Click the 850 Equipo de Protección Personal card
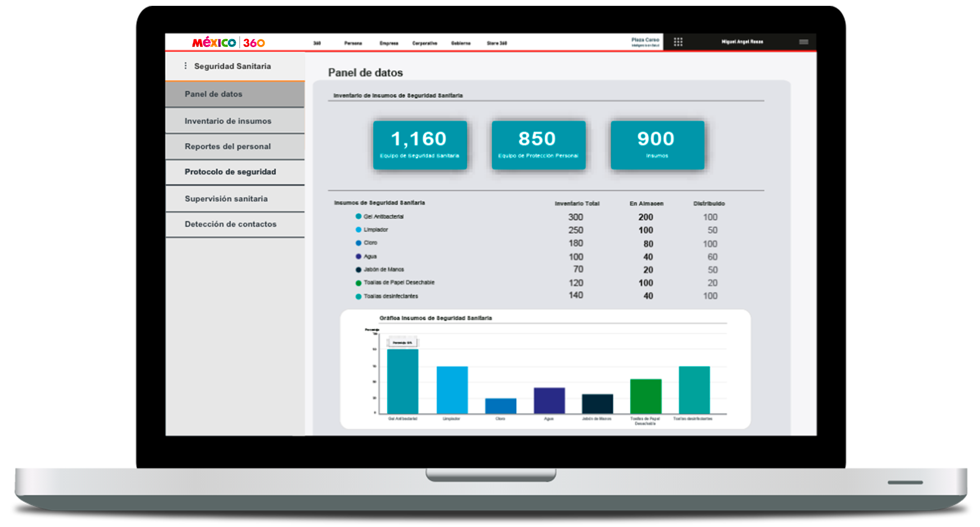 (538, 145)
